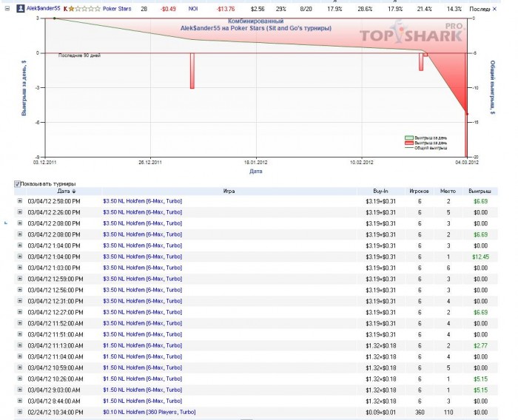Open the game link dated 03/04/12 1:03:00 PM
This screenshot has width=518, height=420.
(x=142, y=268)
